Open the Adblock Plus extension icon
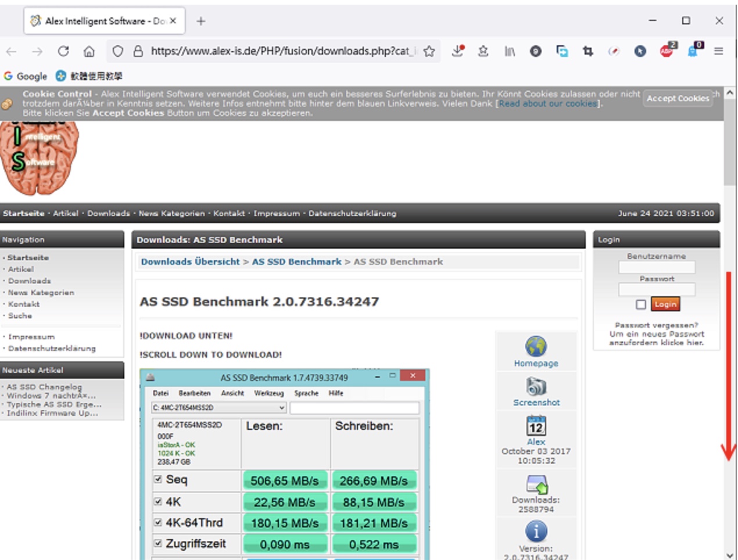738x560 pixels. (667, 51)
